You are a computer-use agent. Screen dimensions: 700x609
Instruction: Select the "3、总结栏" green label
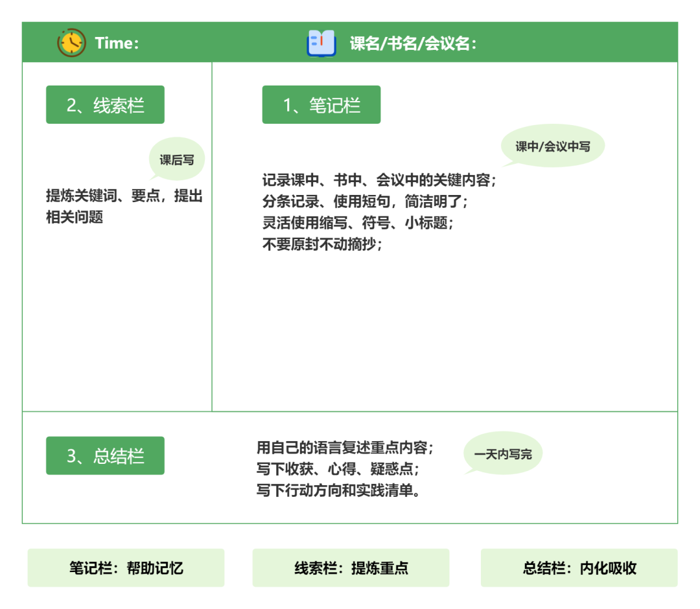tap(105, 455)
